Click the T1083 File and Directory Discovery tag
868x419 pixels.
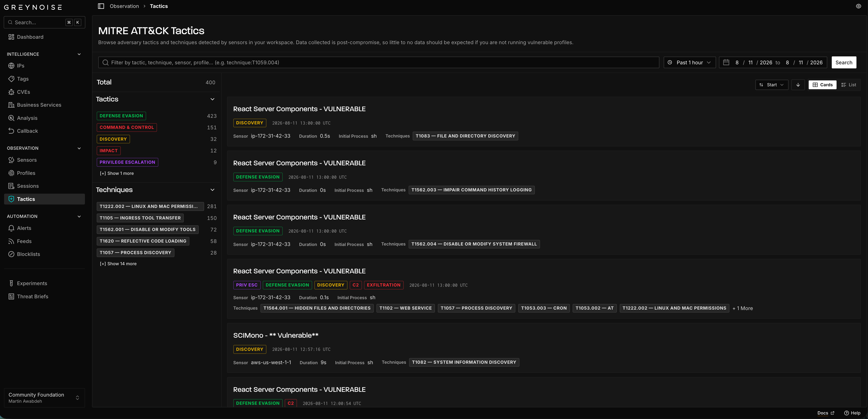[465, 136]
